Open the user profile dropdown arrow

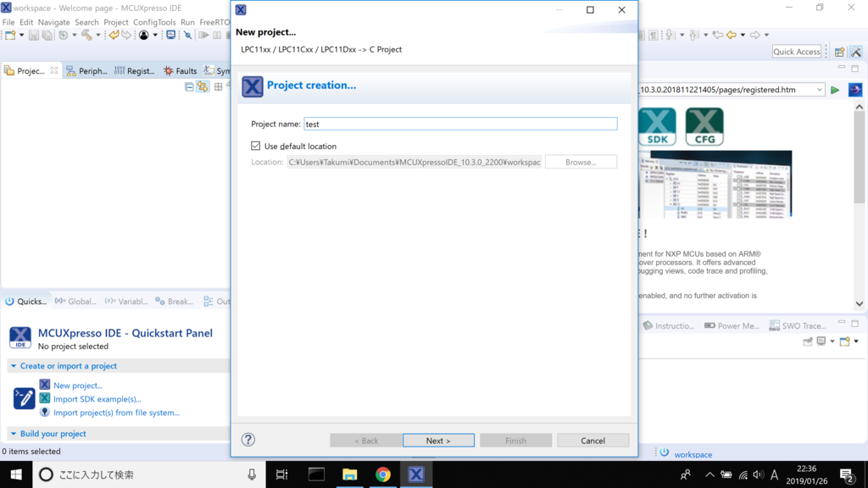pyautogui.click(x=155, y=36)
